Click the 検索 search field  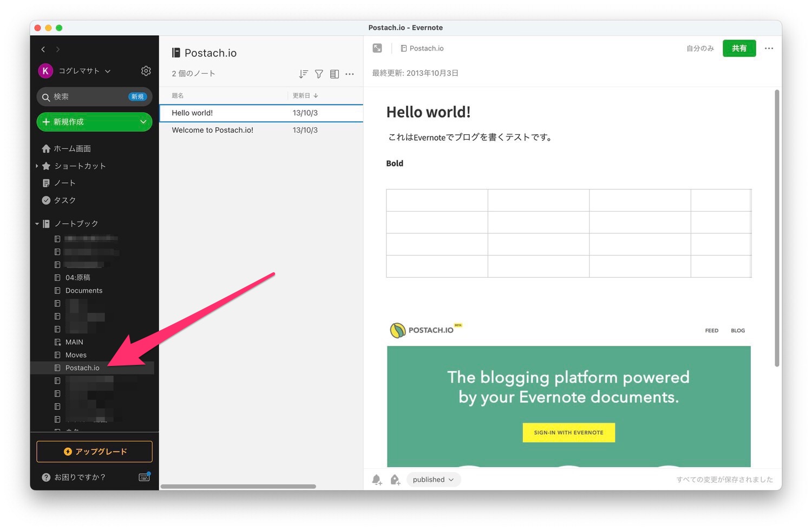94,97
